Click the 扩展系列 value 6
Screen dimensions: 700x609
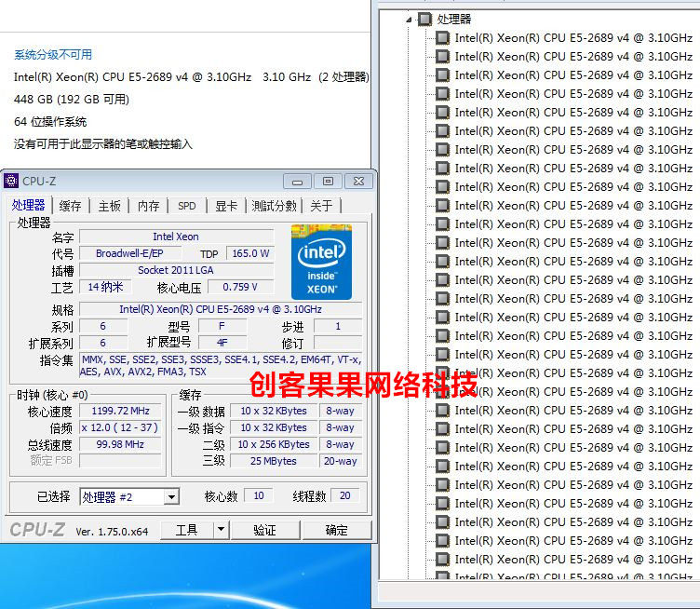(103, 343)
